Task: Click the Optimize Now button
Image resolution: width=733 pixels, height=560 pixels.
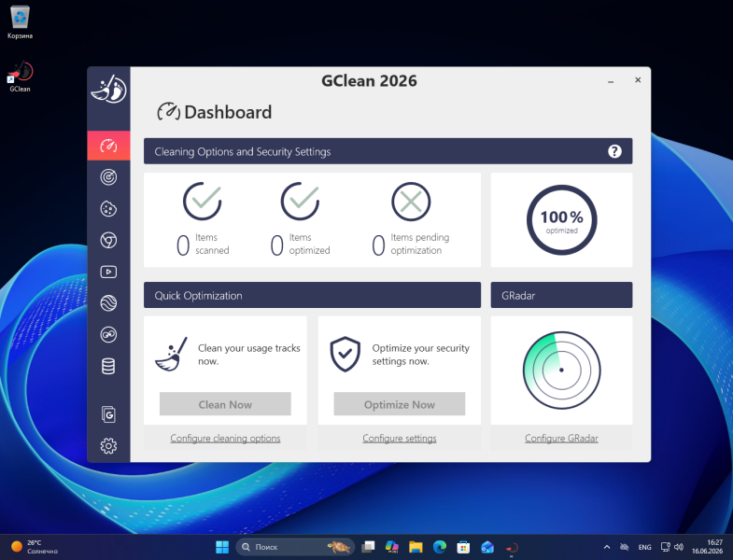Action: point(400,404)
